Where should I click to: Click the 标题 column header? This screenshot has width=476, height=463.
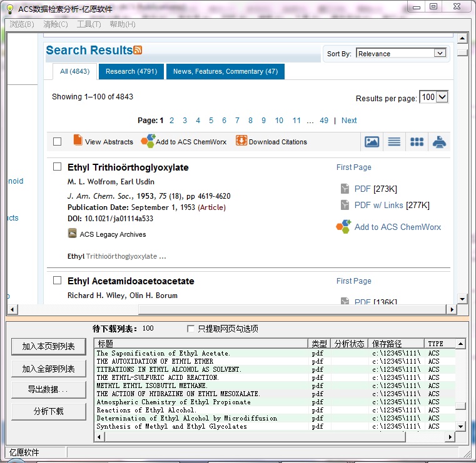tap(201, 344)
